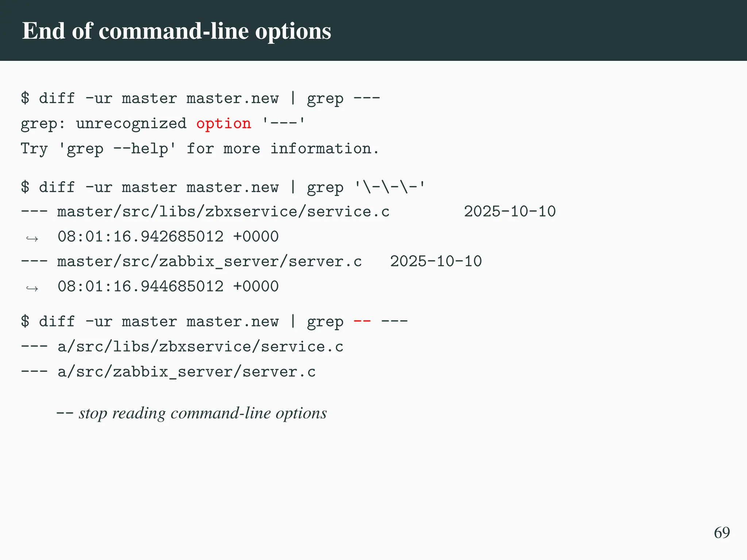This screenshot has height=560, width=747.
Task: Click the red '--' in third grep command
Action: pyautogui.click(x=362, y=322)
